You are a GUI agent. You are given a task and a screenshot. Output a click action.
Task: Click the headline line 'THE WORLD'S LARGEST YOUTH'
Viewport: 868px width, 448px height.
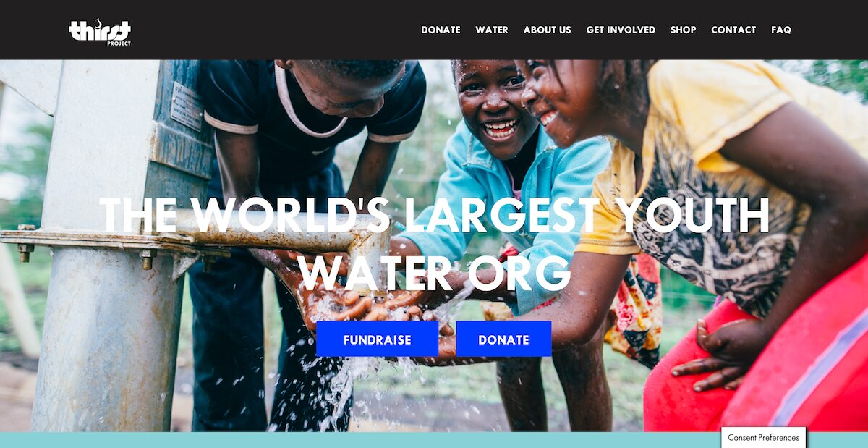[x=434, y=215]
